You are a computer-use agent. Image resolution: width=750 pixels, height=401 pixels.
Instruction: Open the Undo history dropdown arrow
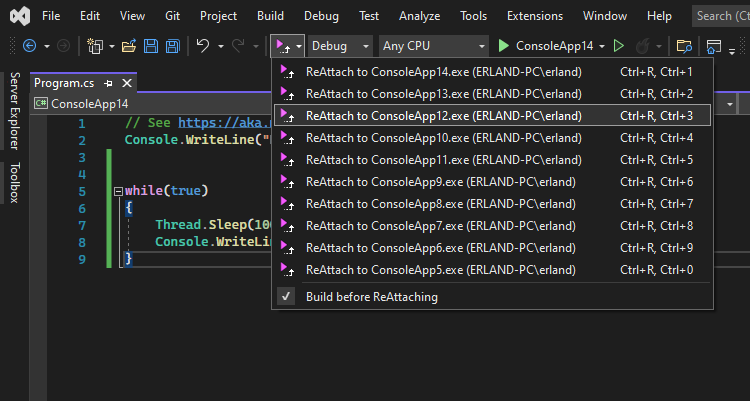[221, 46]
